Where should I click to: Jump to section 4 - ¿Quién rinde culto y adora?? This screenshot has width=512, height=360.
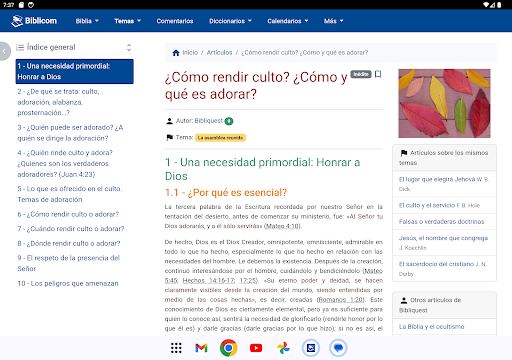click(65, 163)
